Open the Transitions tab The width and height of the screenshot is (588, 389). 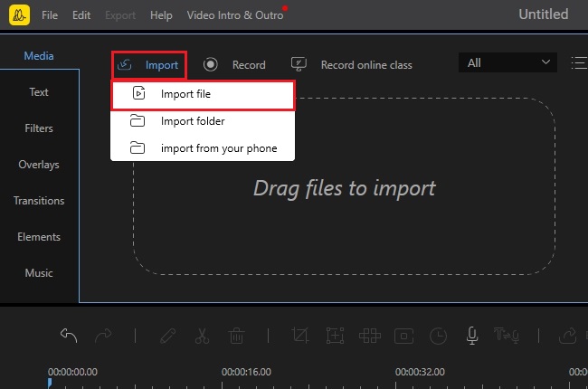(x=39, y=201)
